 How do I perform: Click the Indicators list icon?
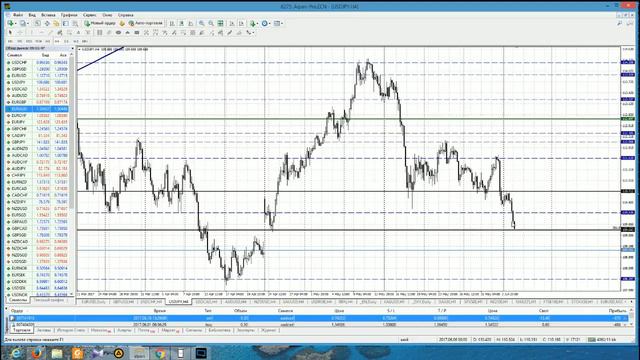[253, 23]
